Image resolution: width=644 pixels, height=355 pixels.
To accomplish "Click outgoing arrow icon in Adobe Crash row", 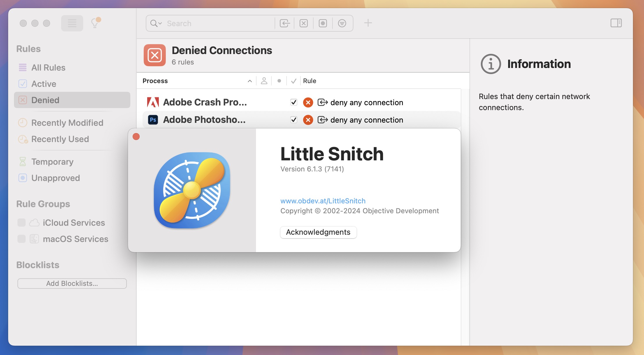I will 323,102.
